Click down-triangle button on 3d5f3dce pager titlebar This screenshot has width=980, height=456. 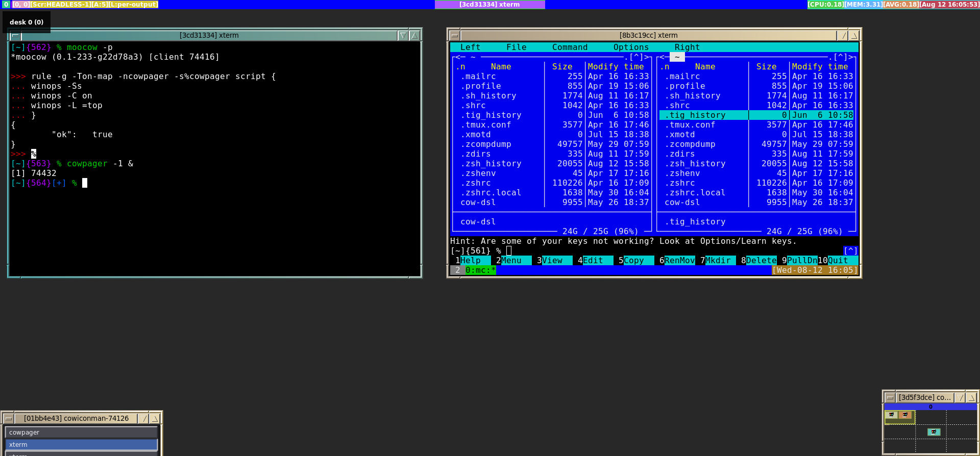pyautogui.click(x=961, y=397)
